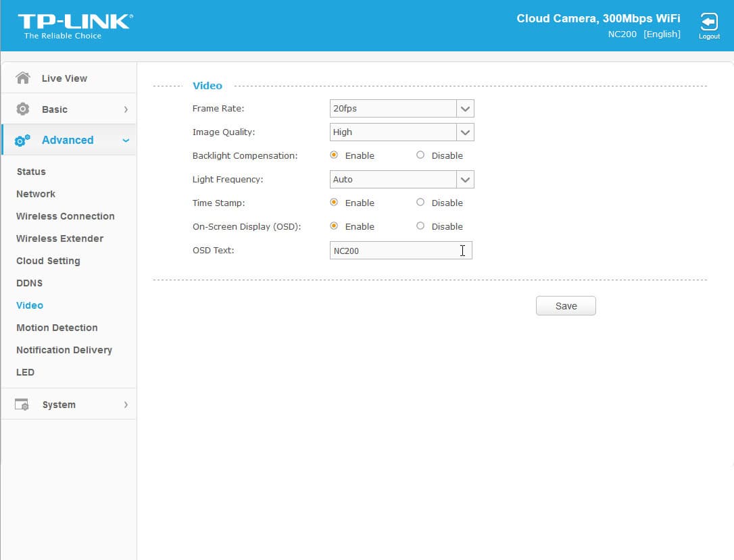
Task: Enable Backlight Compensation
Action: [x=334, y=155]
